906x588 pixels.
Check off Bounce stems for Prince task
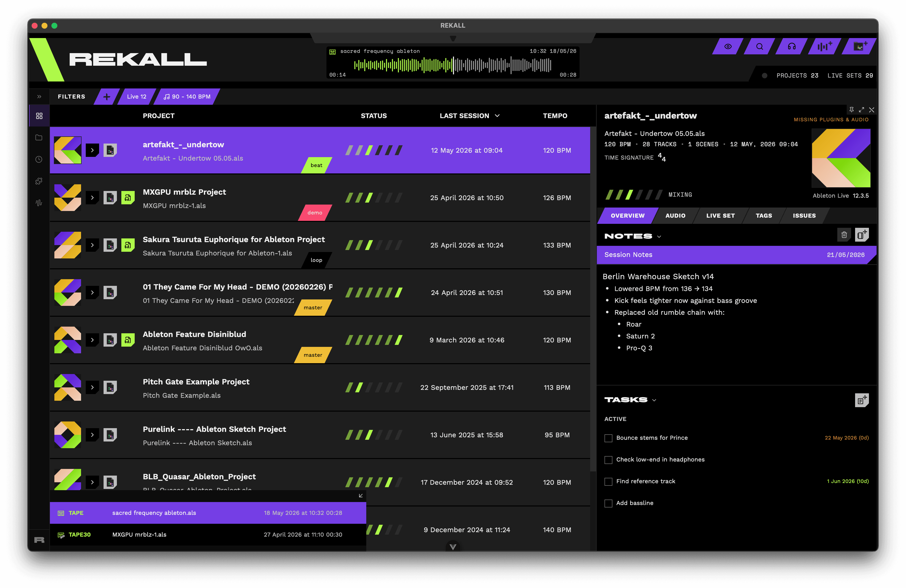coord(608,438)
